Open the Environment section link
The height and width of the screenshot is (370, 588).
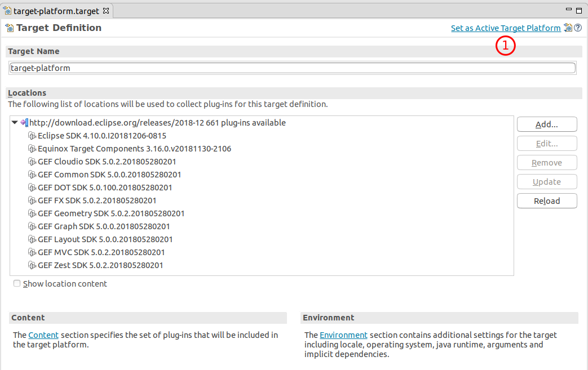[x=343, y=335]
